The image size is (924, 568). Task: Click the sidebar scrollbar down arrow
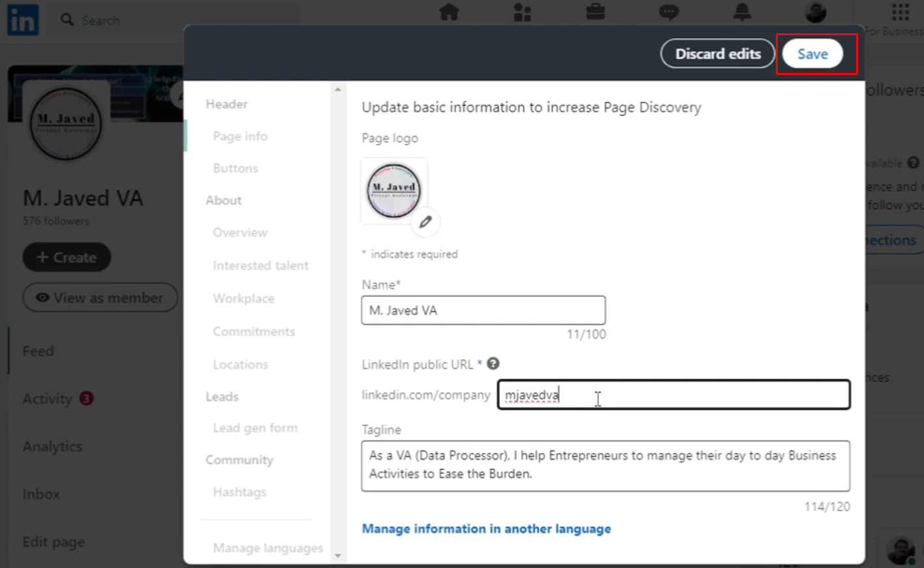tap(337, 556)
